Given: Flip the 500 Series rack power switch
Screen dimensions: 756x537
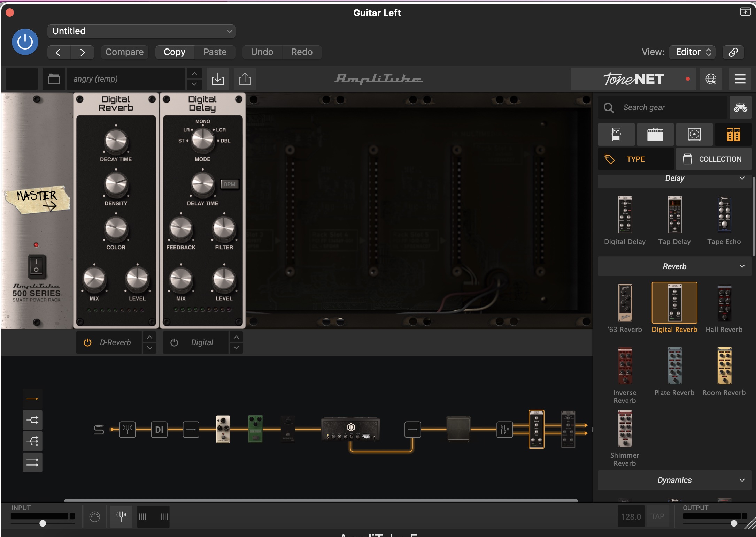Looking at the screenshot, I should (36, 266).
